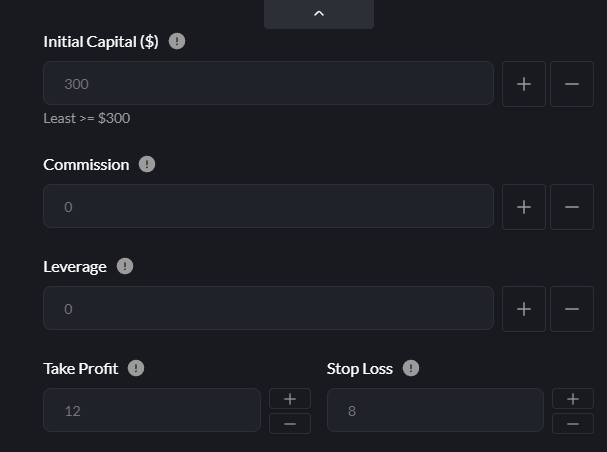Increase Leverage with plus button
The image size is (607, 452).
(x=523, y=308)
